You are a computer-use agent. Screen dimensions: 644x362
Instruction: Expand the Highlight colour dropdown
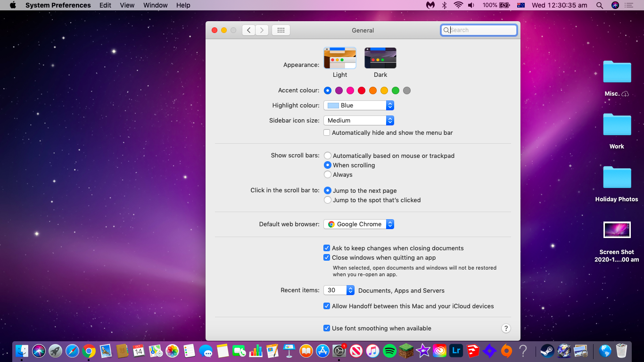click(x=358, y=106)
